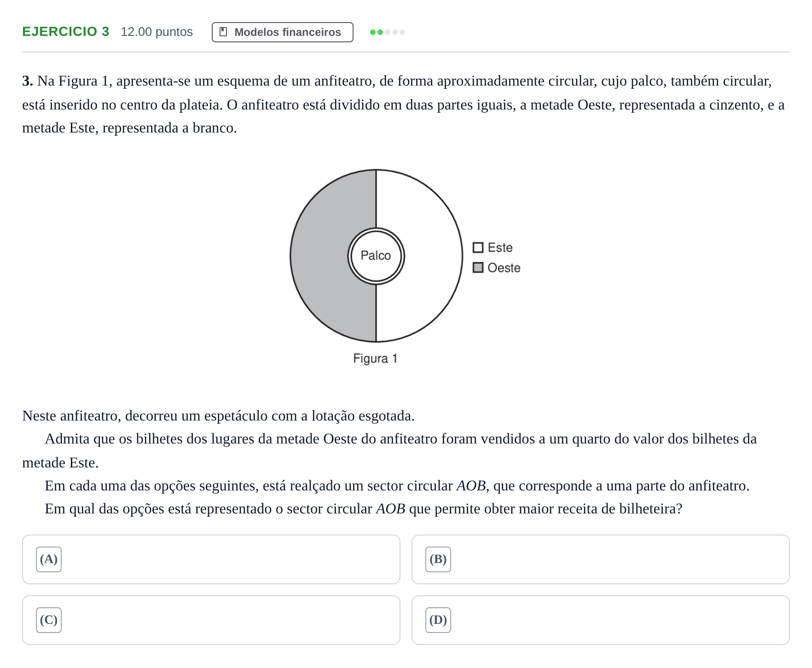Screen dimensions: 812x668
Task: Click the EJERCICIO 3 heading
Action: pyautogui.click(x=66, y=31)
